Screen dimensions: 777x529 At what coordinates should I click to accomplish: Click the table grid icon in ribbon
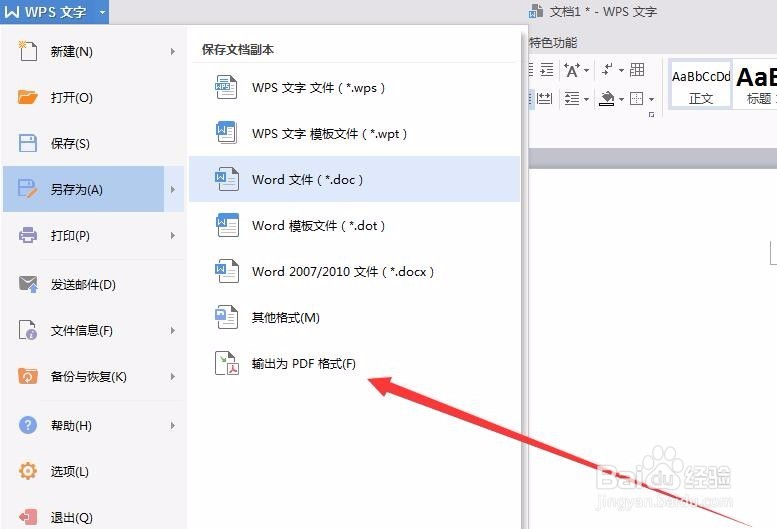click(x=637, y=70)
